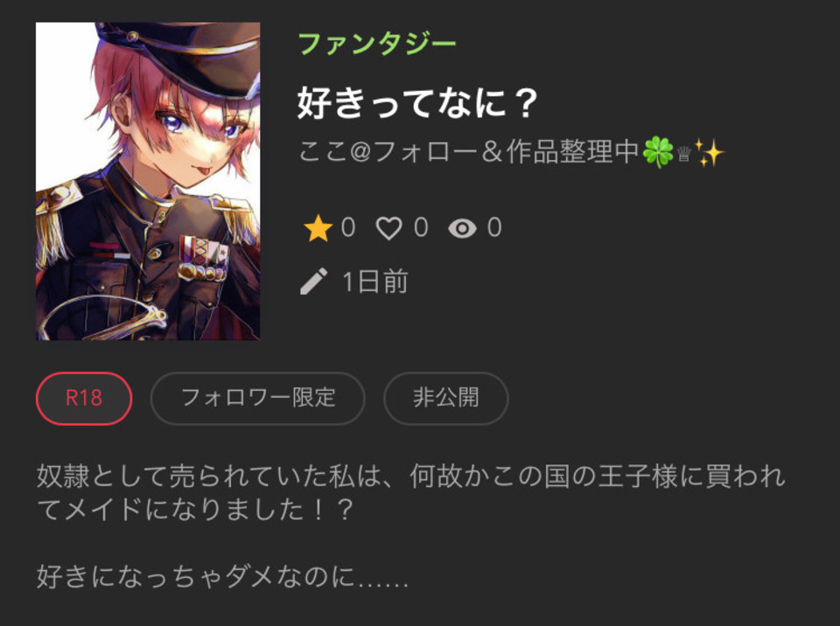Screen dimensions: 840x626
Task: Open the story title 好きってなに？
Action: (417, 103)
